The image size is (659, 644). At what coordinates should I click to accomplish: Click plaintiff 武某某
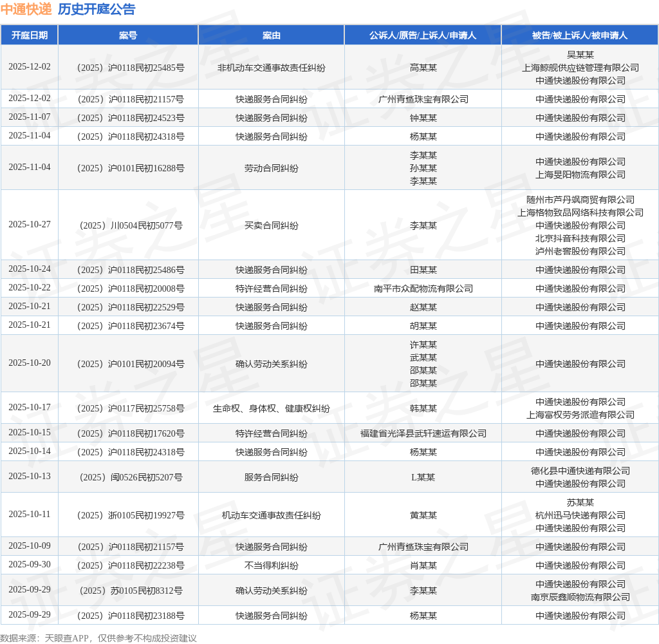pos(423,357)
